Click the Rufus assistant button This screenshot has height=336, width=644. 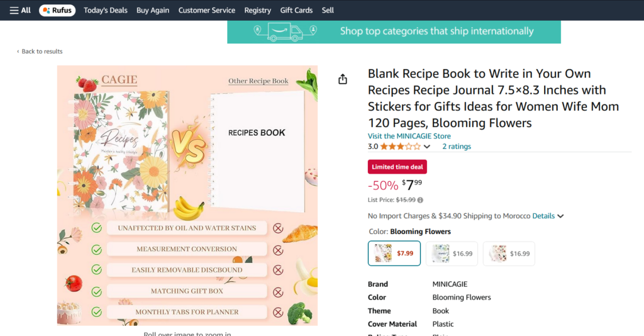(x=57, y=10)
